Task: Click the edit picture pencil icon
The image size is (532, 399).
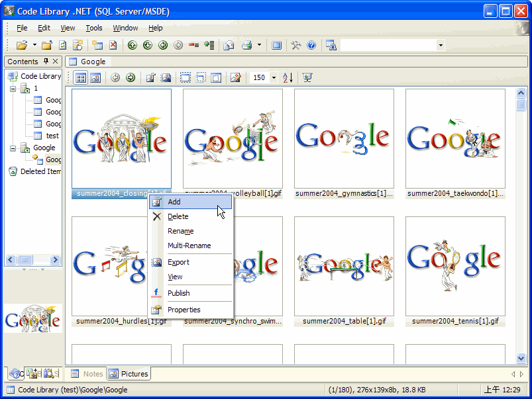Action: (235, 77)
